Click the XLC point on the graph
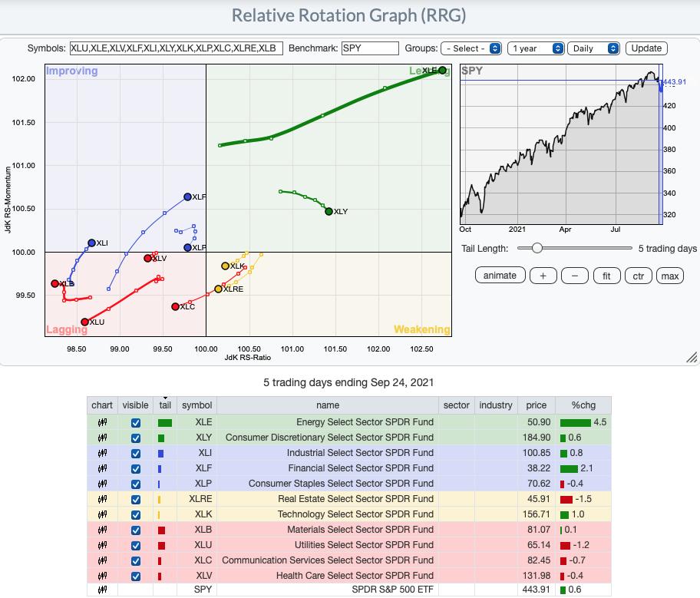700x598 pixels. (x=176, y=306)
